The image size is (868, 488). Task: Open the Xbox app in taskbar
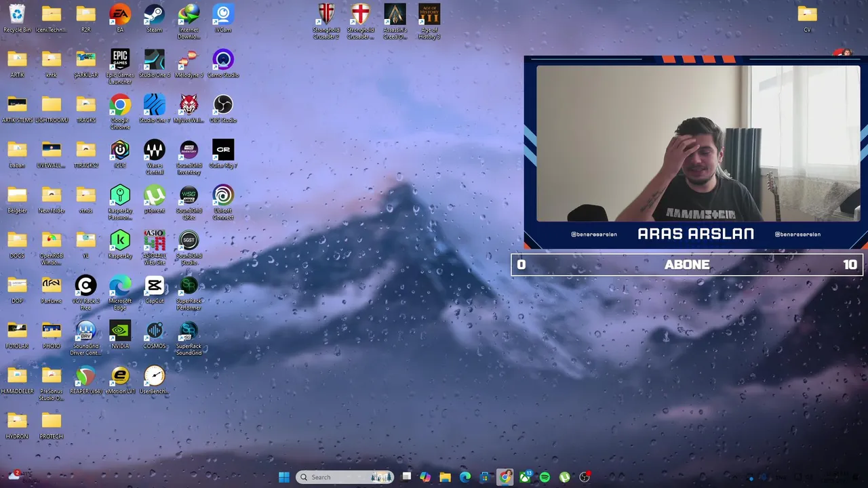[525, 477]
